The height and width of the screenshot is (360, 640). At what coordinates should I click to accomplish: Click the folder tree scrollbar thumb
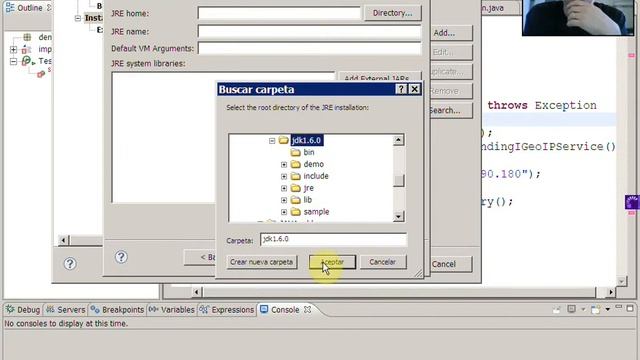tap(398, 180)
